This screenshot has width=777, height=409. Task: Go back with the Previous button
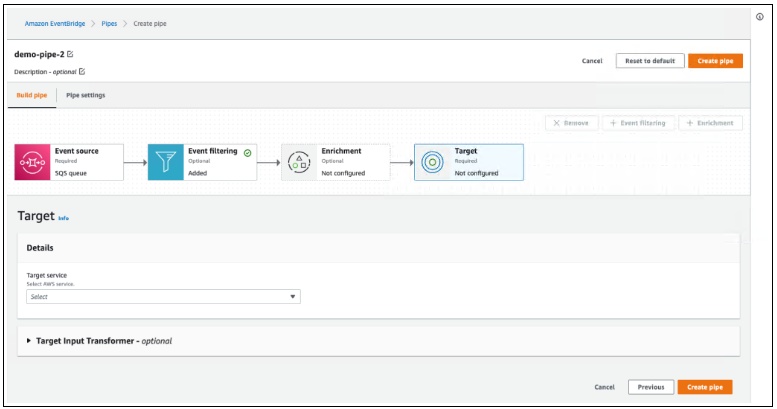click(650, 387)
